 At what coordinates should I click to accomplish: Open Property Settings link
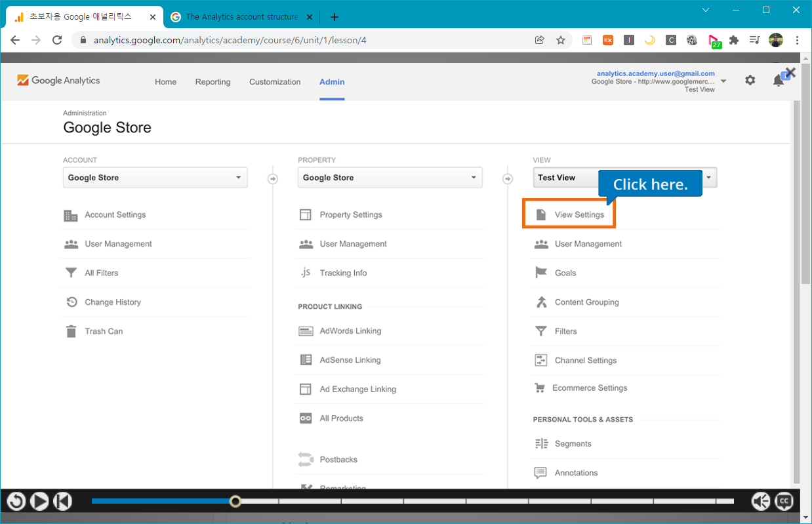point(351,215)
